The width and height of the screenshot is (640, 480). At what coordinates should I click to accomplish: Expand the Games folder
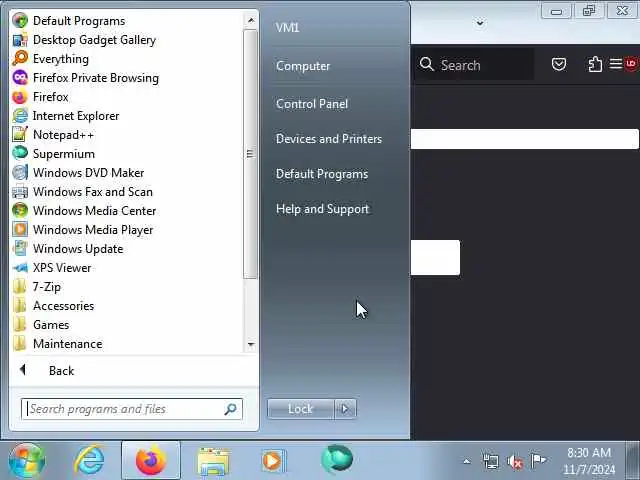[40, 324]
